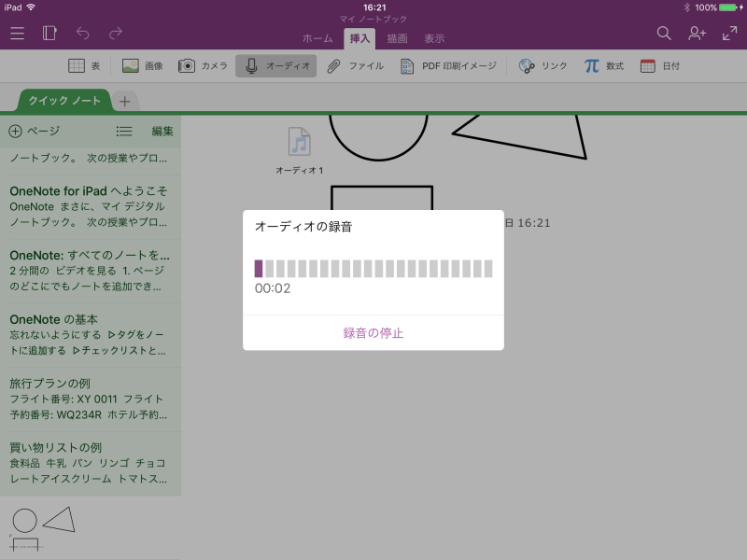Click the 00:02 recording timer
This screenshot has width=747, height=560.
coord(273,288)
